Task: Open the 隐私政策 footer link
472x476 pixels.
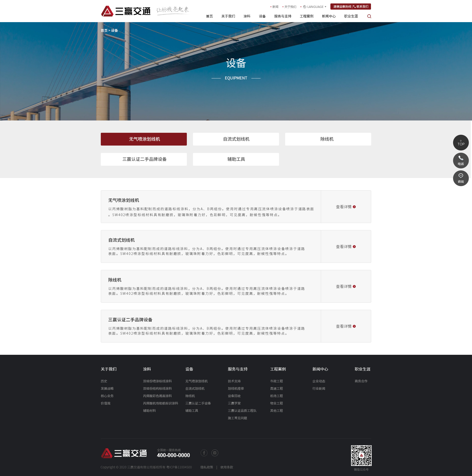Action: 206,467
